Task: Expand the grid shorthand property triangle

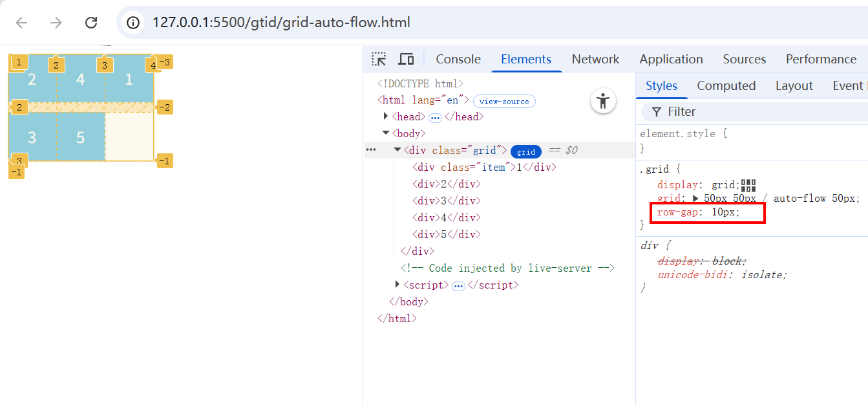Action: pyautogui.click(x=695, y=199)
